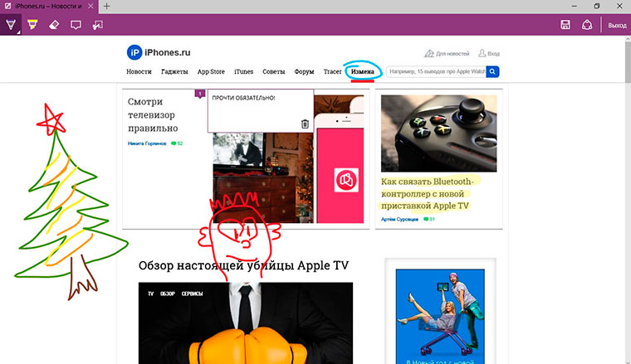The height and width of the screenshot is (364, 631).
Task: Open the game controller article thumbnail
Action: [438, 133]
